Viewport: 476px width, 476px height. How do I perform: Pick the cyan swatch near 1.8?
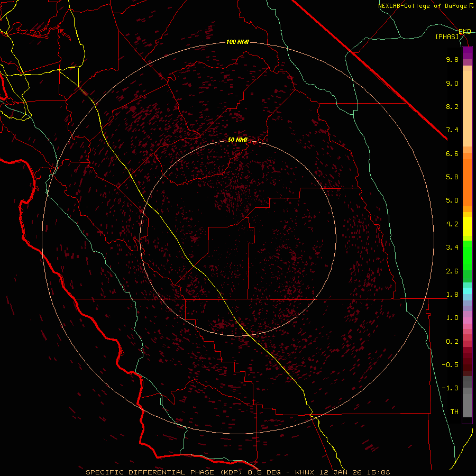click(x=467, y=290)
